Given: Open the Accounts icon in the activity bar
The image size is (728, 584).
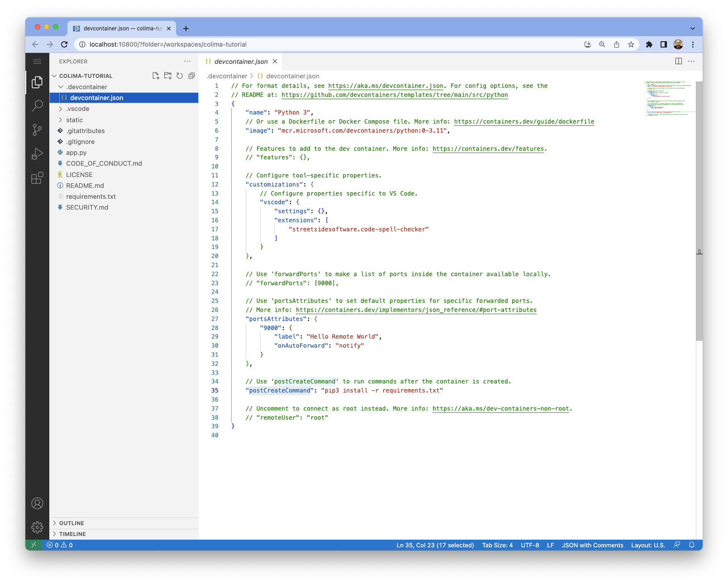Looking at the screenshot, I should coord(37,503).
